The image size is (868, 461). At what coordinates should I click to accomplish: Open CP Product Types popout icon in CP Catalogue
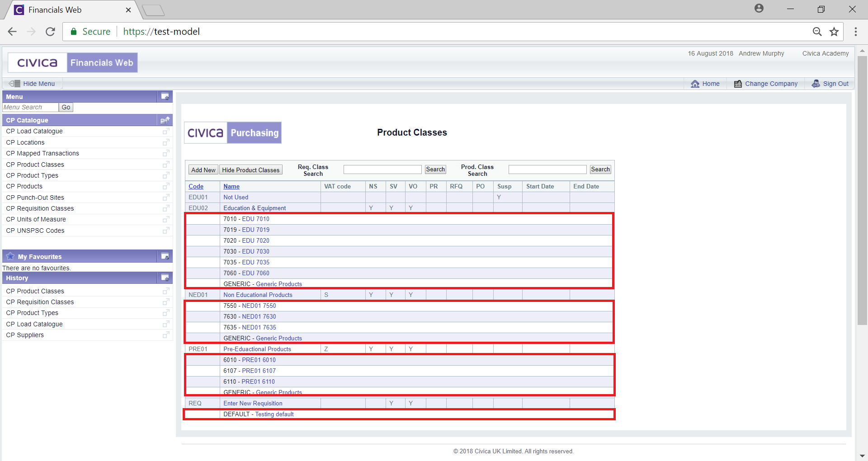pyautogui.click(x=166, y=175)
